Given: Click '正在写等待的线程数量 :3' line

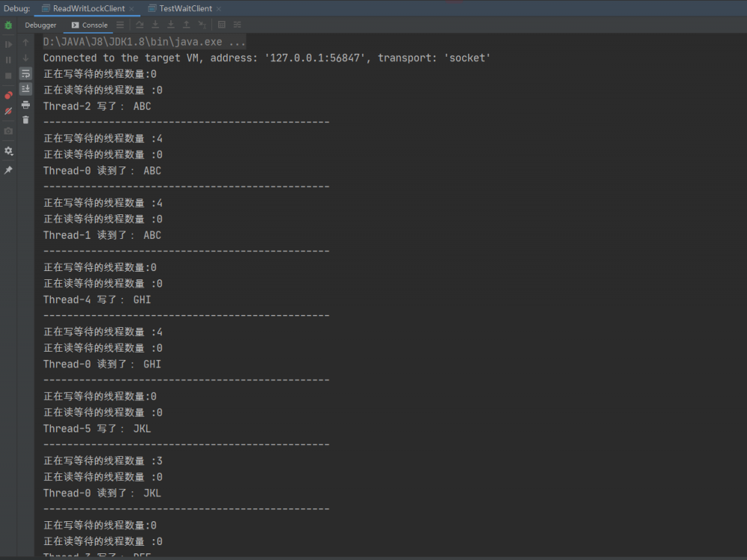Looking at the screenshot, I should pyautogui.click(x=103, y=461).
